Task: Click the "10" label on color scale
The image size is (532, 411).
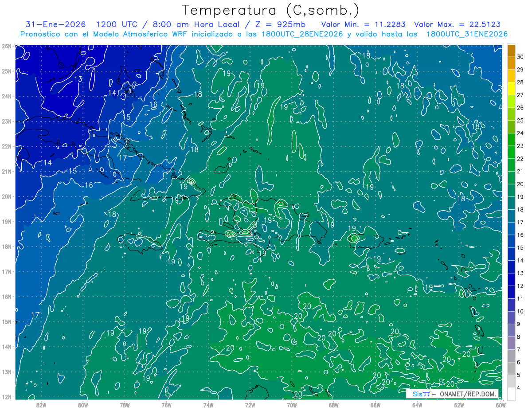Action: click(x=520, y=312)
